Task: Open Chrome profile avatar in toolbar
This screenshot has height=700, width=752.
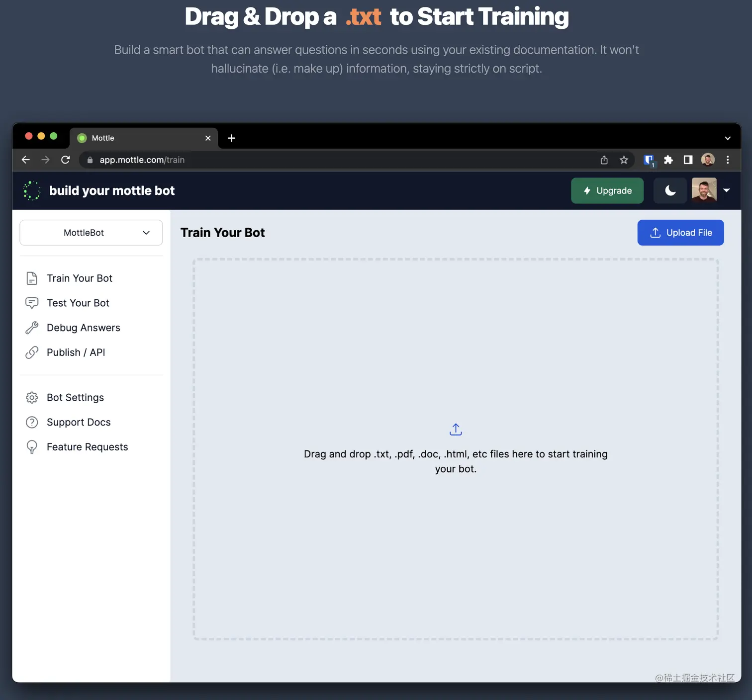Action: click(x=708, y=160)
